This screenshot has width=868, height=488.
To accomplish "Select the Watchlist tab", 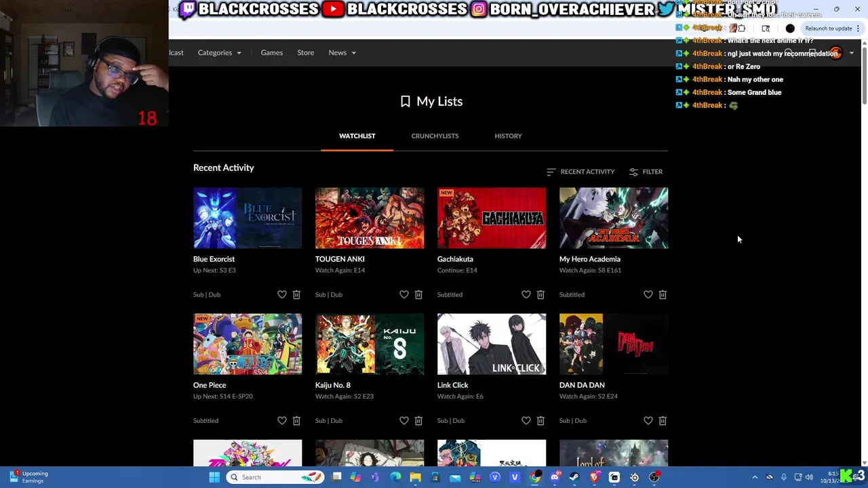I will (x=357, y=136).
